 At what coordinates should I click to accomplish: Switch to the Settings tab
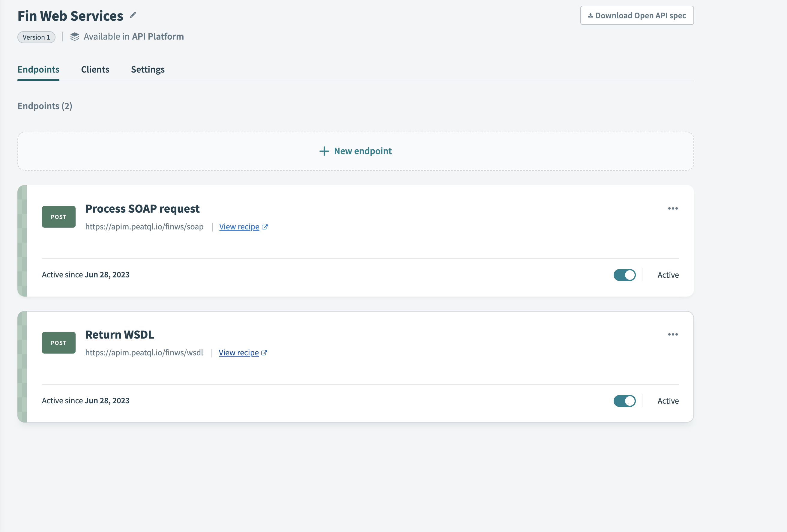148,69
